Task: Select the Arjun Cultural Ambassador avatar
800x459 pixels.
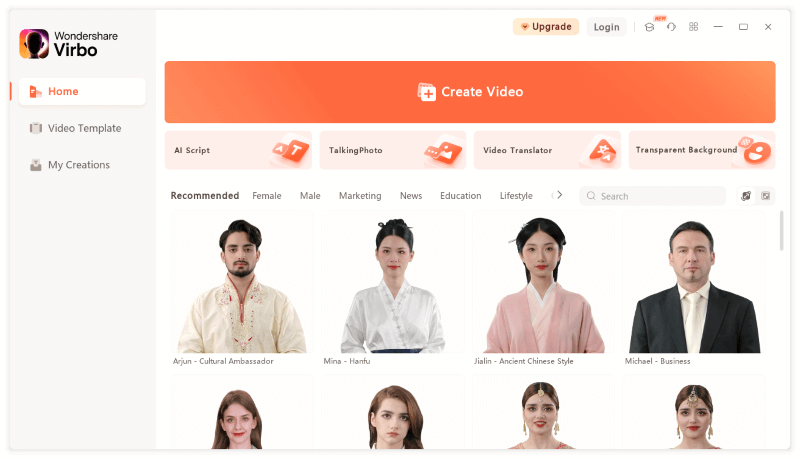Action: pyautogui.click(x=242, y=283)
